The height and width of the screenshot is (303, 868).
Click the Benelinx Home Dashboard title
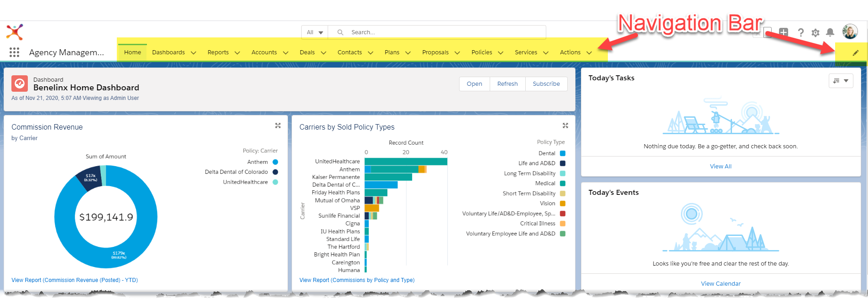pos(86,88)
